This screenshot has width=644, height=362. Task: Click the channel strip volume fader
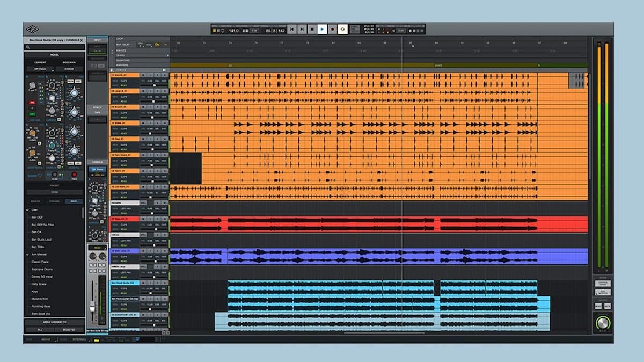point(93,307)
